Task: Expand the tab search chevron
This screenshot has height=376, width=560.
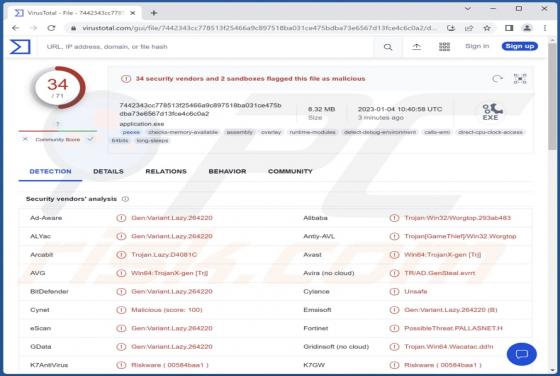Action: 468,8
